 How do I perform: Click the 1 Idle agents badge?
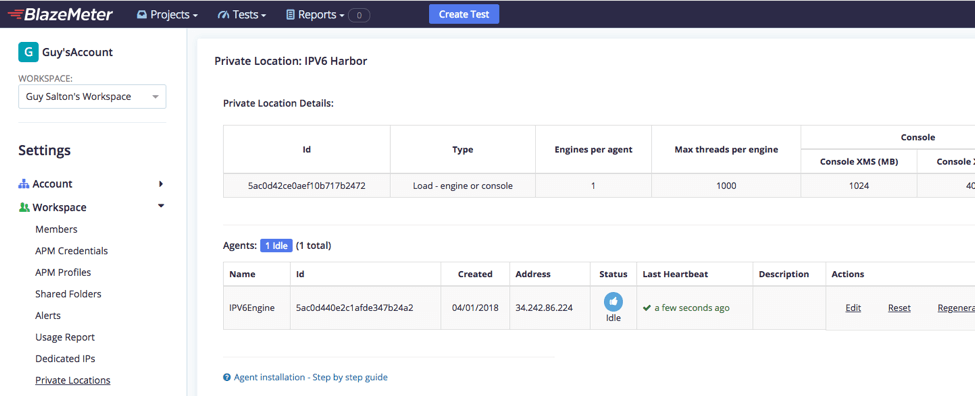[276, 246]
